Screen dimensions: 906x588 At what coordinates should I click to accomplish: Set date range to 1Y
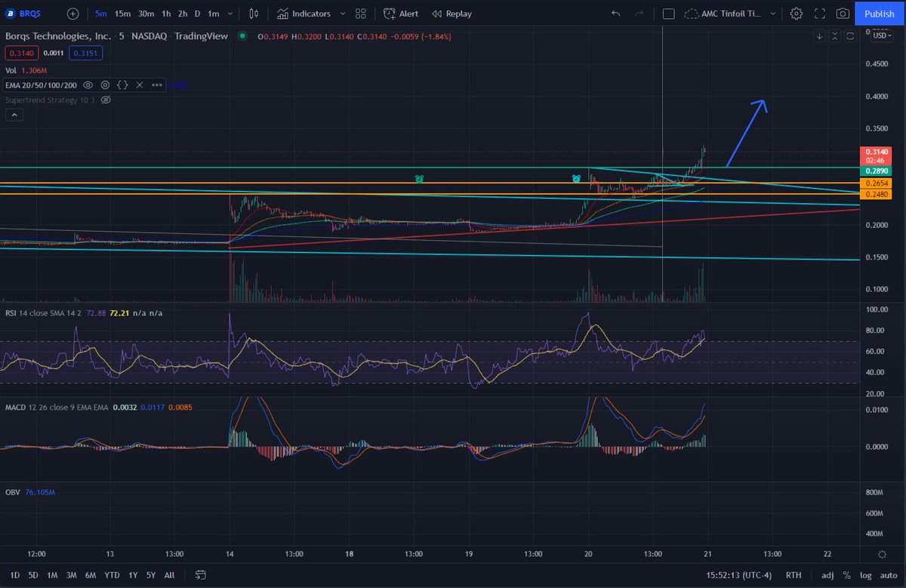[133, 575]
